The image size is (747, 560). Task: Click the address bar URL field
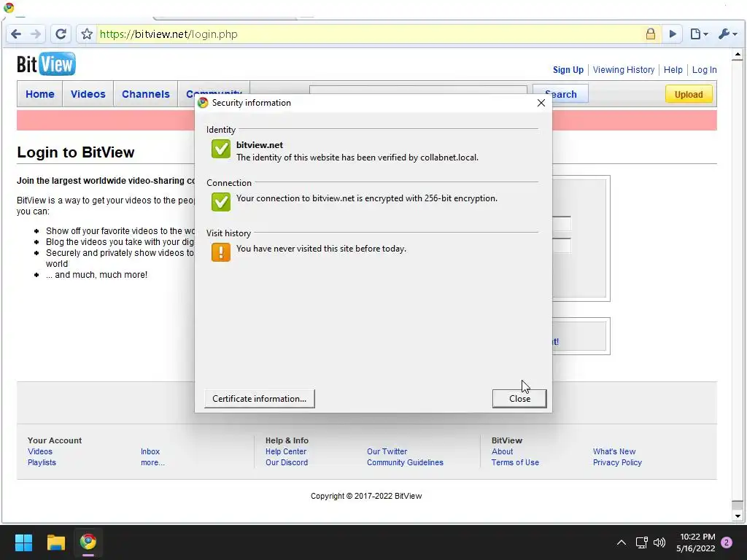pos(369,34)
